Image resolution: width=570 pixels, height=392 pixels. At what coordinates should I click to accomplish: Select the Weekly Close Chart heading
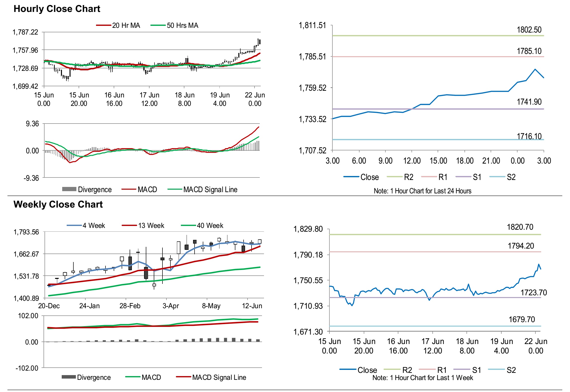[x=58, y=204]
